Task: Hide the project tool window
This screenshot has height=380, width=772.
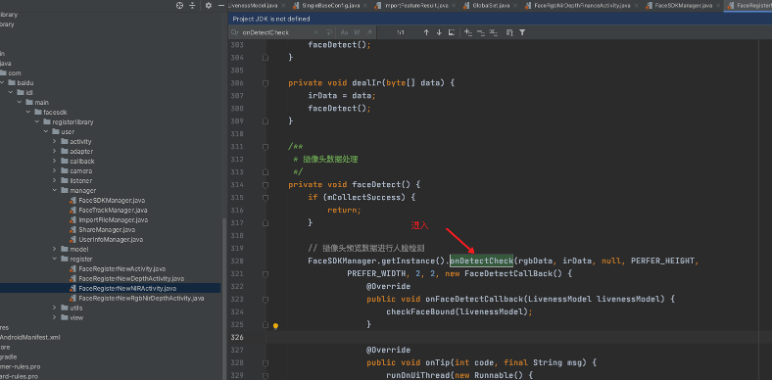Action: click(220, 5)
